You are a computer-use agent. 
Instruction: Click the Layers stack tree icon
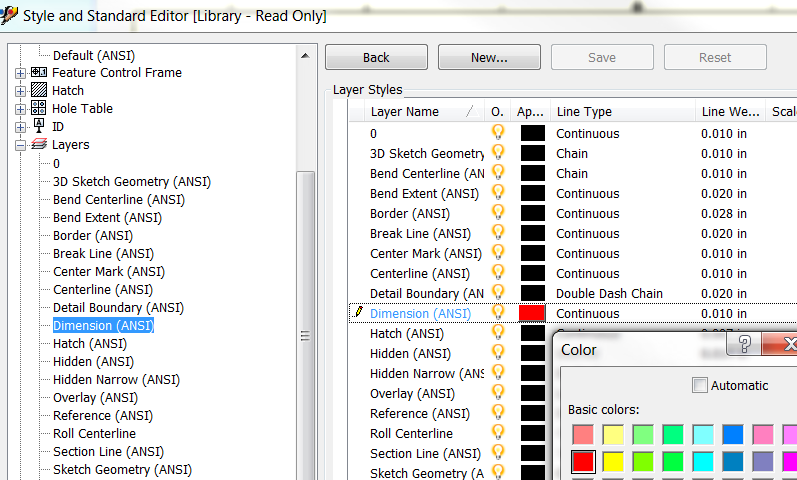[x=39, y=144]
